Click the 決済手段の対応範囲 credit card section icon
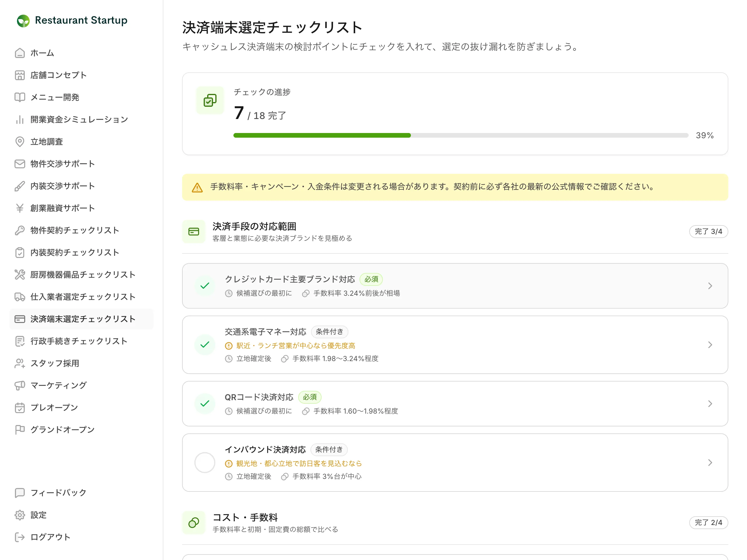Viewport: 747px width, 560px height. tap(194, 232)
